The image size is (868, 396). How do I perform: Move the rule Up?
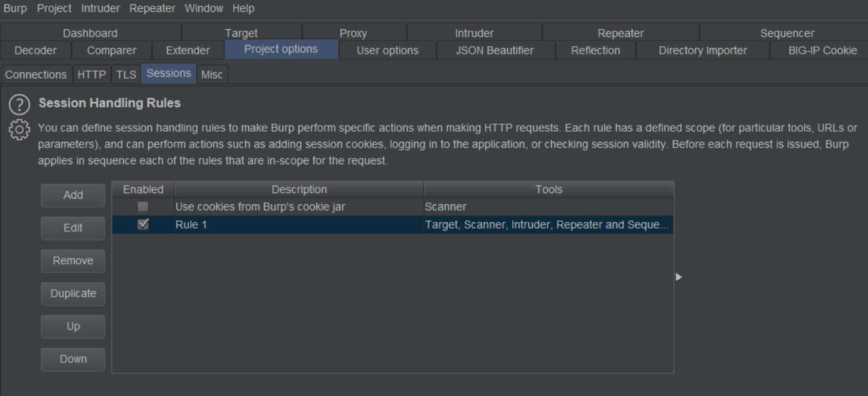click(73, 326)
